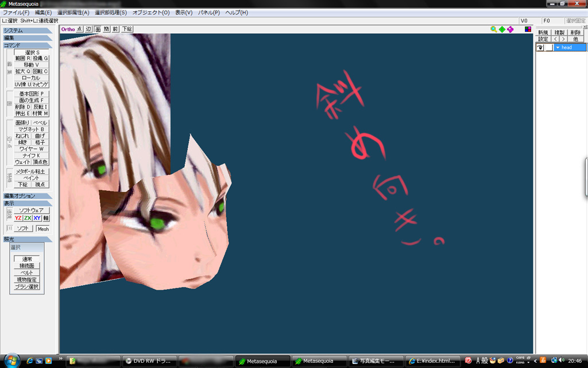Toggle visibility eye of head object
The image size is (588, 368).
[x=540, y=48]
